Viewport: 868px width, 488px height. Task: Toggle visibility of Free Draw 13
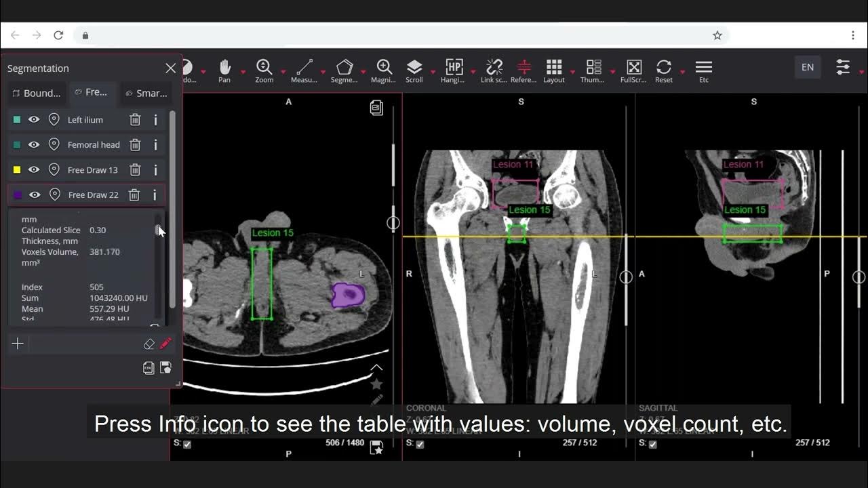tap(33, 170)
